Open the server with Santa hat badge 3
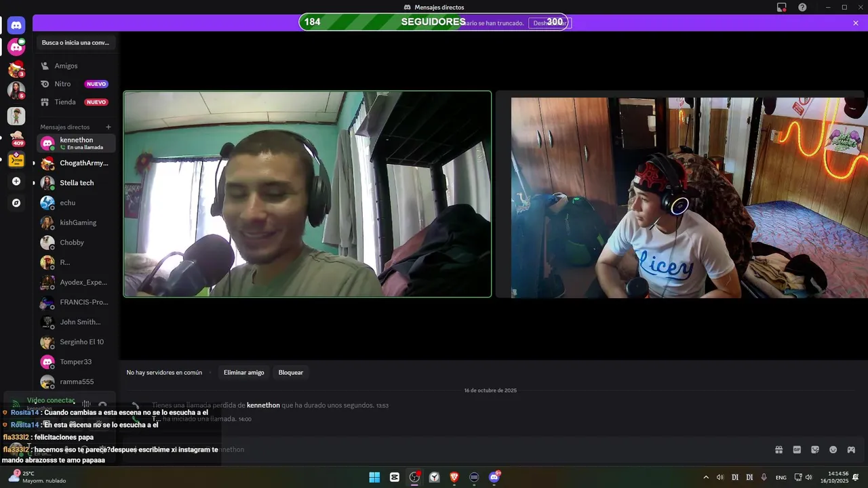 (x=16, y=69)
